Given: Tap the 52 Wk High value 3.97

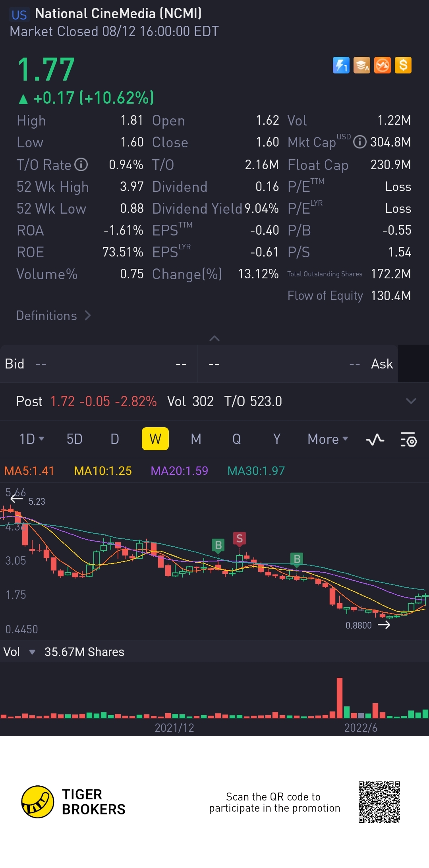Looking at the screenshot, I should [x=131, y=186].
